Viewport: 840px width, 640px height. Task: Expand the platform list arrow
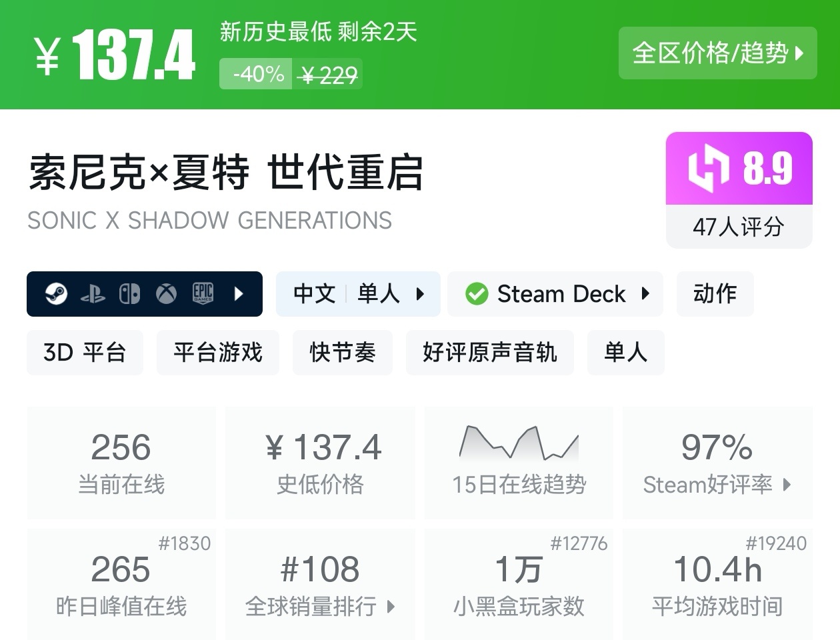[x=239, y=293]
